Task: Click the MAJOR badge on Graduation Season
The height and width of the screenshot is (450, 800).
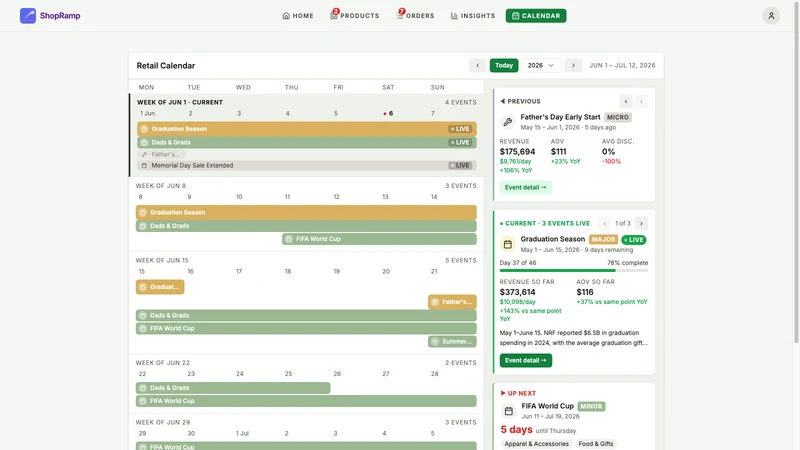Action: (x=603, y=239)
